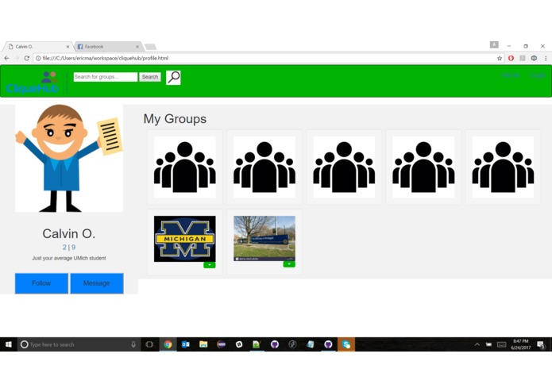The image size is (552, 392).
Task: Open the last placeholder group icon in the top row
Action: [503, 167]
